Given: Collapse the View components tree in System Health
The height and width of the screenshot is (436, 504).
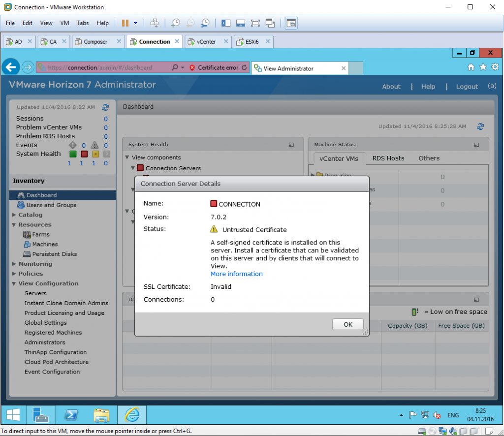Looking at the screenshot, I should coord(127,157).
